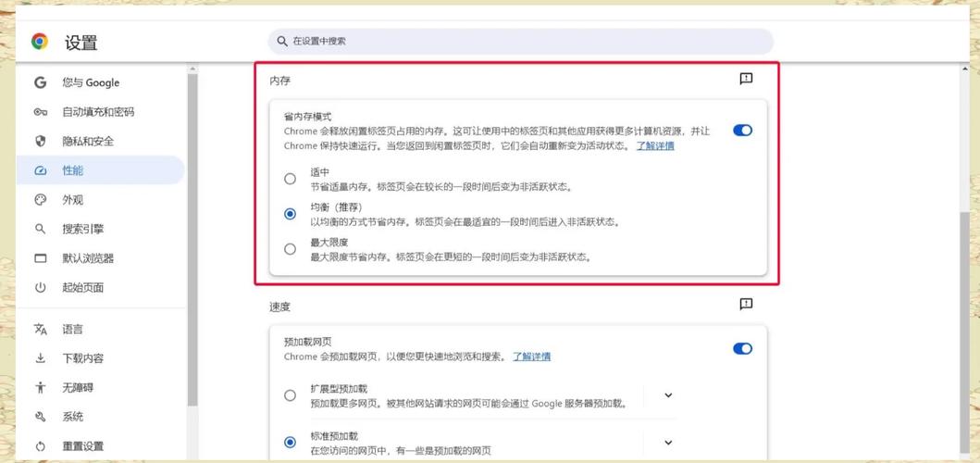Click the Google G icon in sidebar
Viewport: 980px width, 463px height.
40,82
